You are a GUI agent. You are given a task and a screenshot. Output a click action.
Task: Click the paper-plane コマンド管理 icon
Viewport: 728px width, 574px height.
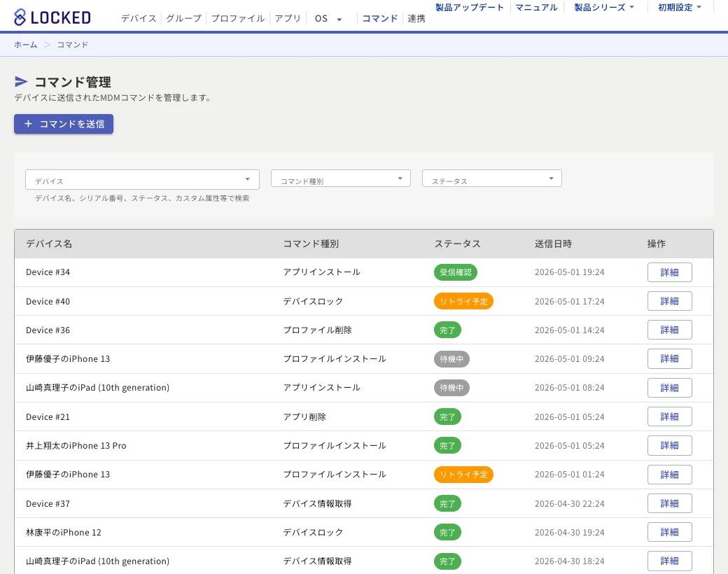(21, 82)
